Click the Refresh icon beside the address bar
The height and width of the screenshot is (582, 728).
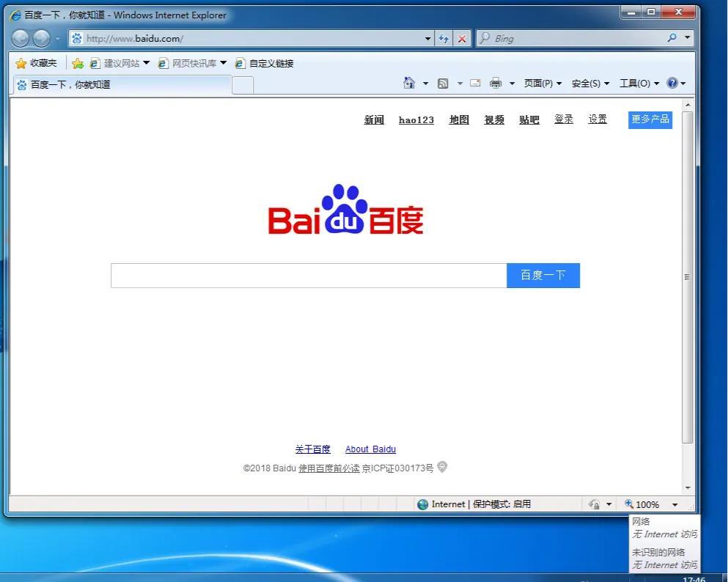tap(444, 39)
